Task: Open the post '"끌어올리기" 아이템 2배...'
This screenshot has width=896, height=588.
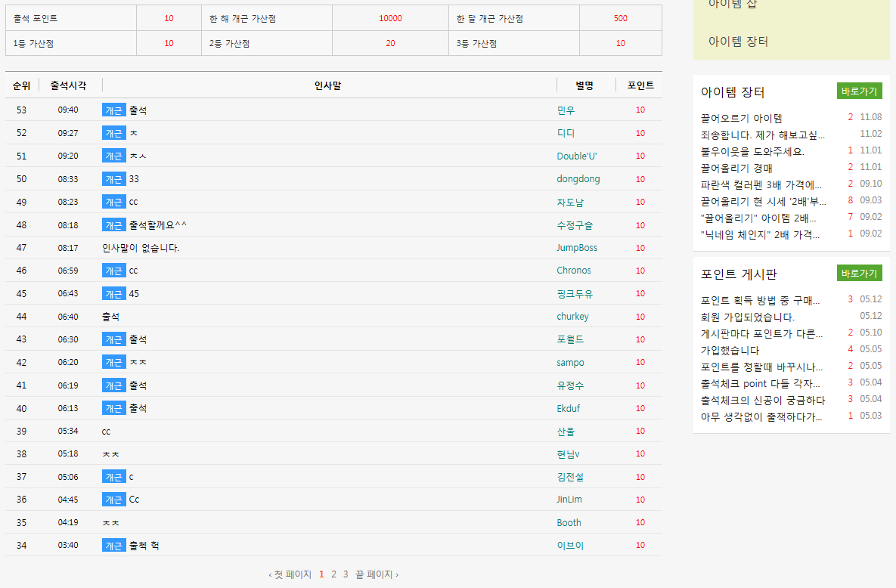Action: tap(758, 217)
